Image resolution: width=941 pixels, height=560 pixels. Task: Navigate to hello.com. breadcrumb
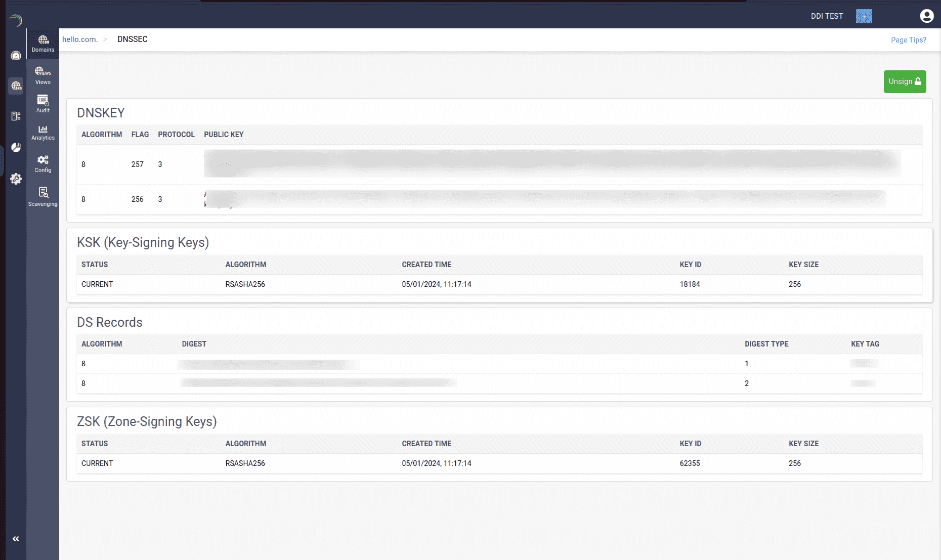(79, 39)
